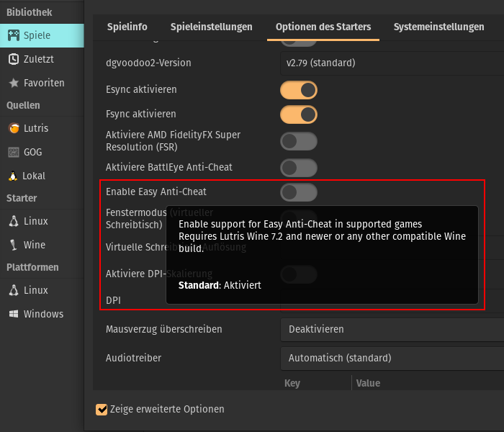Select the Windows platform icon

click(x=14, y=314)
